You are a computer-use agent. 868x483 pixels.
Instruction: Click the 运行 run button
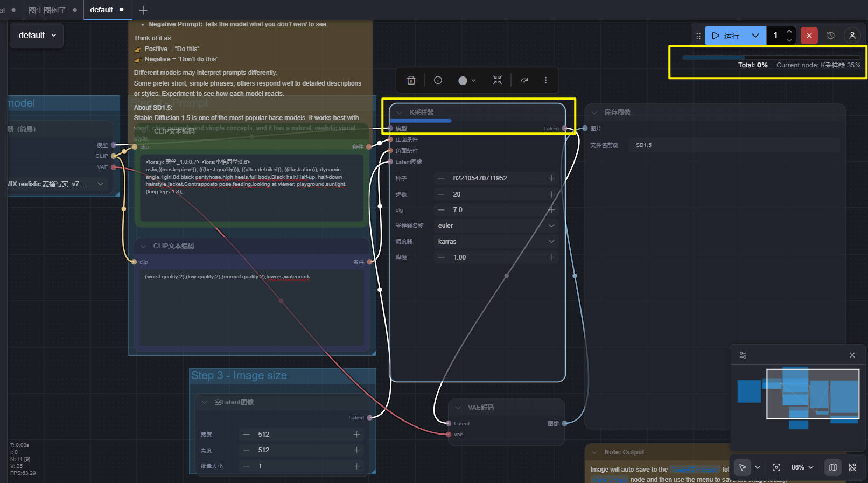(x=725, y=36)
